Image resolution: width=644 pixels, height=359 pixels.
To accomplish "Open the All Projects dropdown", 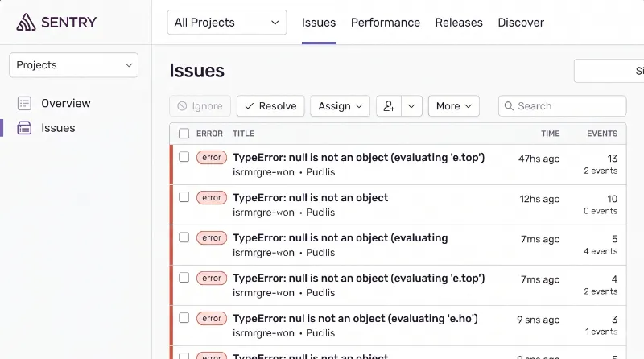I will (227, 23).
